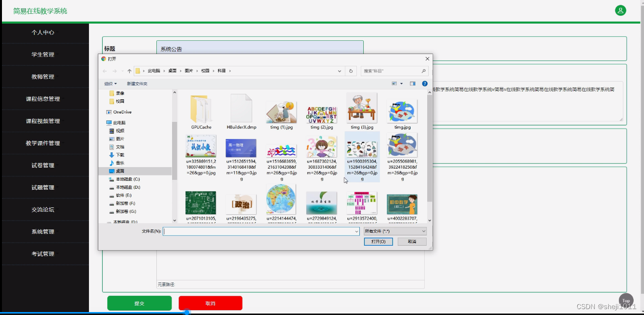The height and width of the screenshot is (315, 644).
Task: Click the refresh icon beside the address bar
Action: tap(351, 70)
